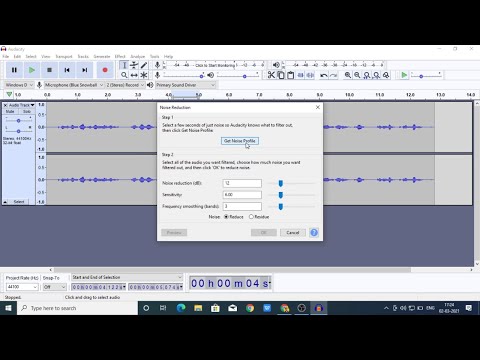Open the Transport menu
Screen dimensions: 480x360
tap(64, 56)
